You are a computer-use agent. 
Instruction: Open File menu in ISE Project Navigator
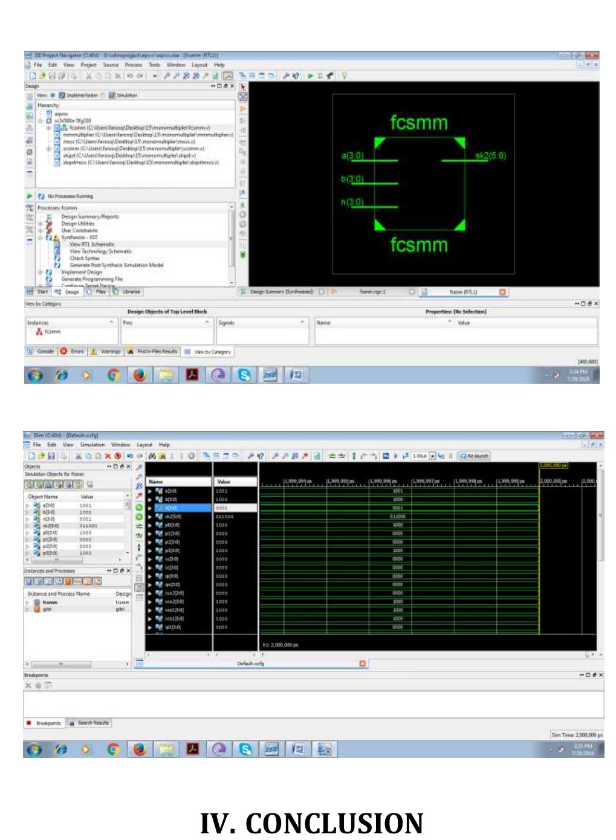click(38, 65)
